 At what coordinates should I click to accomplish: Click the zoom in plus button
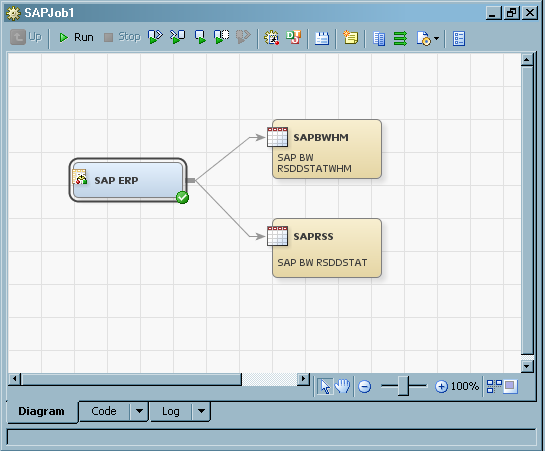441,387
